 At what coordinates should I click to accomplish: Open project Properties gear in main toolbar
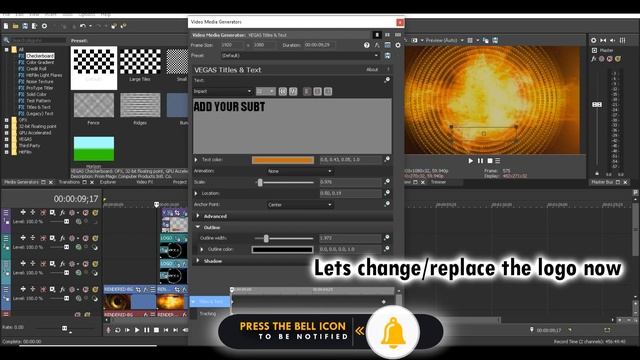point(44,26)
